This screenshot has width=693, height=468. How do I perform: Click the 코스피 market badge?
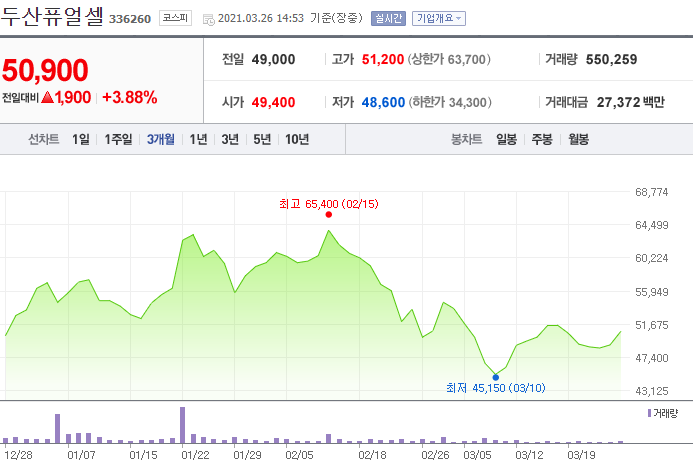click(x=175, y=18)
